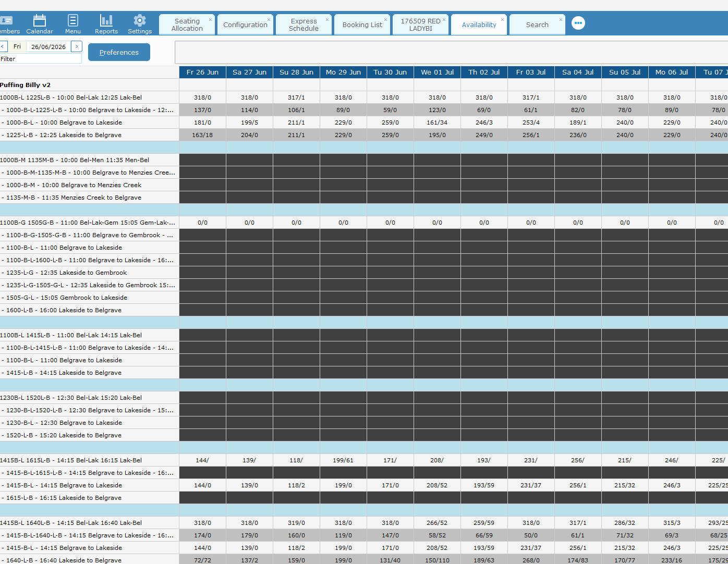Open the Reports chart icon
Viewport: 728px width, 564px height.
point(106,21)
